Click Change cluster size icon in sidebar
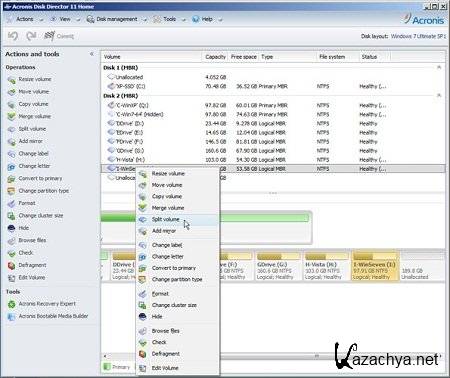The image size is (450, 378). click(x=11, y=216)
